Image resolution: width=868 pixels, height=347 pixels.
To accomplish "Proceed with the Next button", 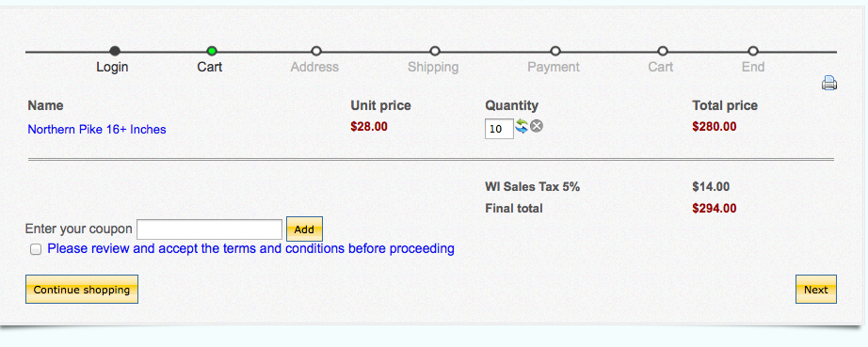I will (x=816, y=290).
